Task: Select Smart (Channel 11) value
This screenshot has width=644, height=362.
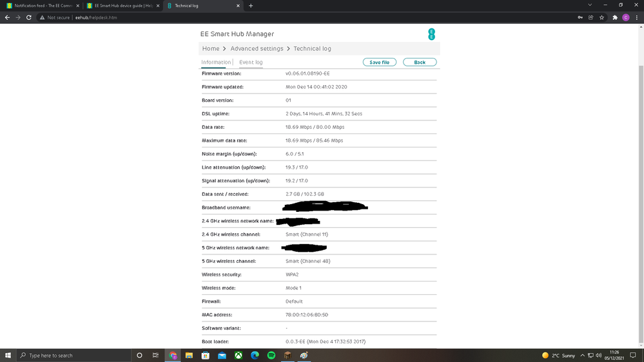Action: tap(307, 234)
